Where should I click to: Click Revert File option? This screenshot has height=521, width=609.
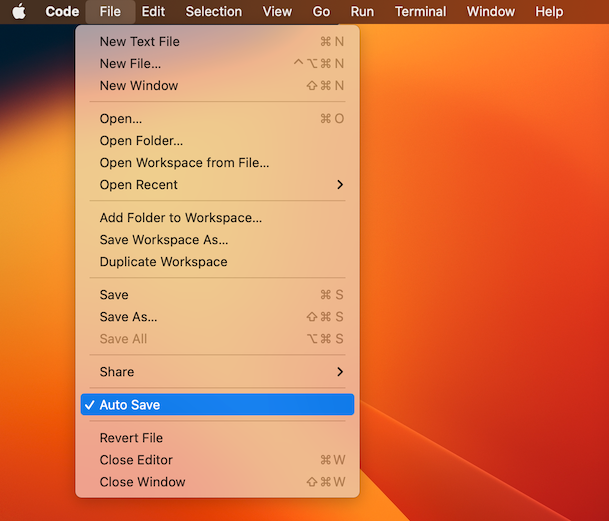click(131, 438)
